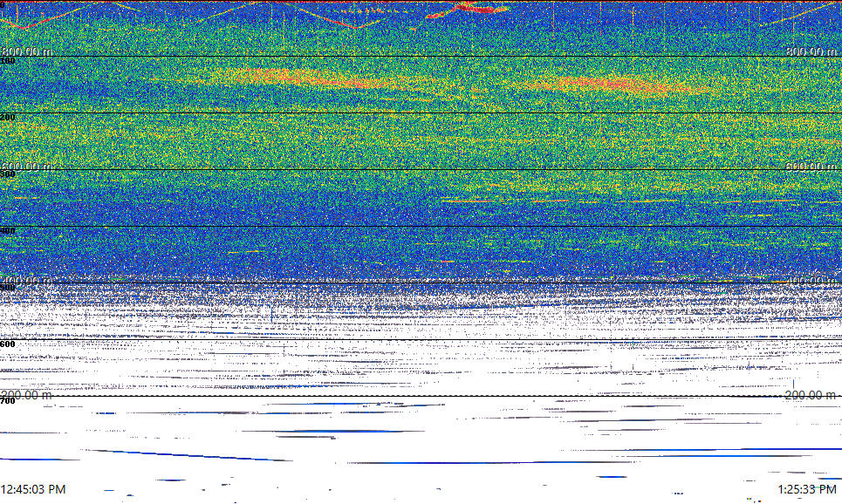This screenshot has height=504, width=842.
Task: Click the 800.00 m label above the 100 marker
Action: 27,51
